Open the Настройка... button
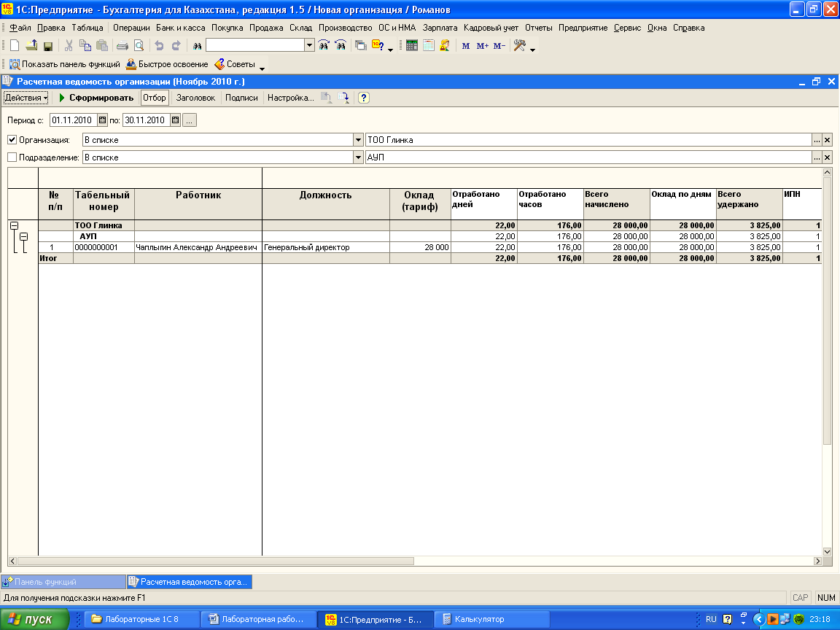 pyautogui.click(x=291, y=98)
